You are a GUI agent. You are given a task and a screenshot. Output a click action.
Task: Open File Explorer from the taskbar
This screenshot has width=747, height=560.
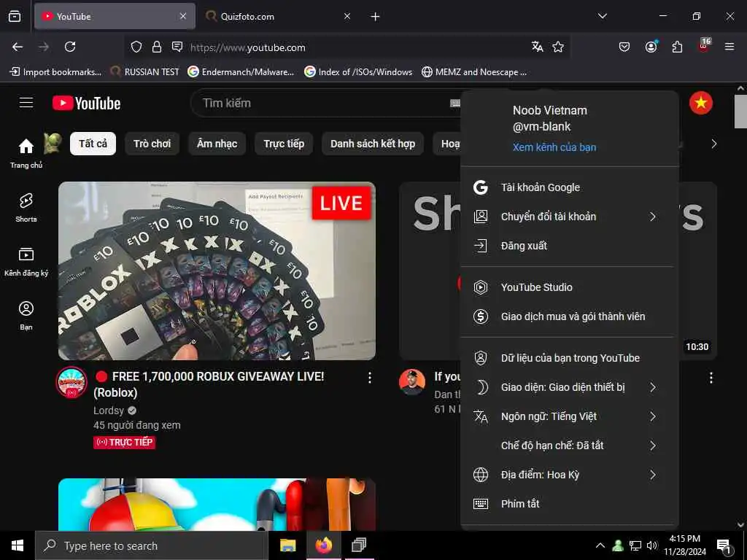pyautogui.click(x=287, y=545)
